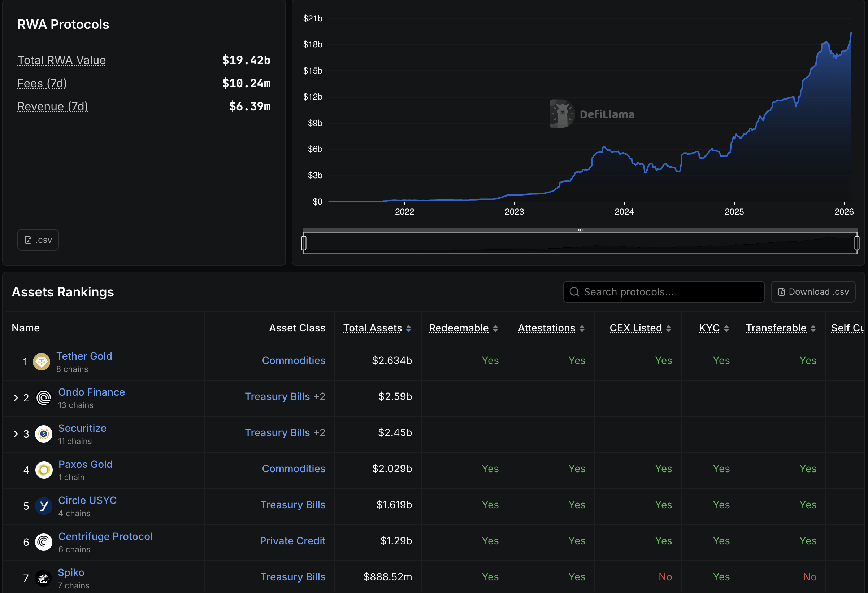The image size is (868, 593).
Task: Click the Ondo Finance logo icon
Action: coord(44,398)
